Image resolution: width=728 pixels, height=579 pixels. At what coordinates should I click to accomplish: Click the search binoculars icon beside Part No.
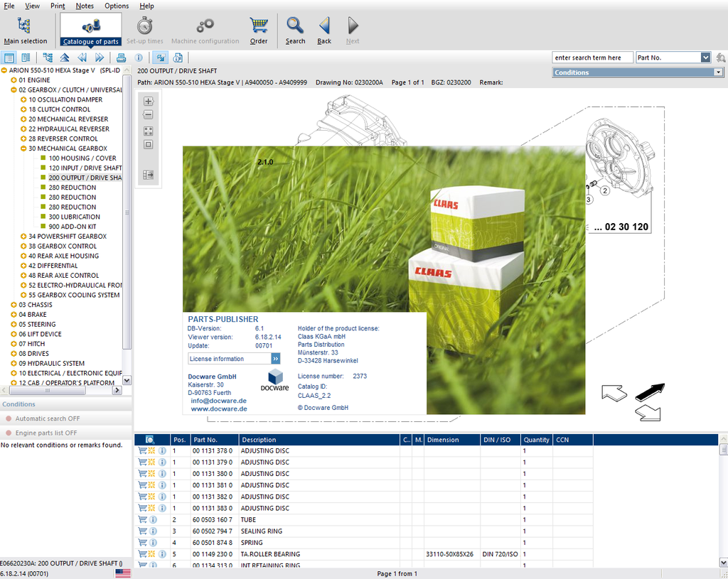721,58
